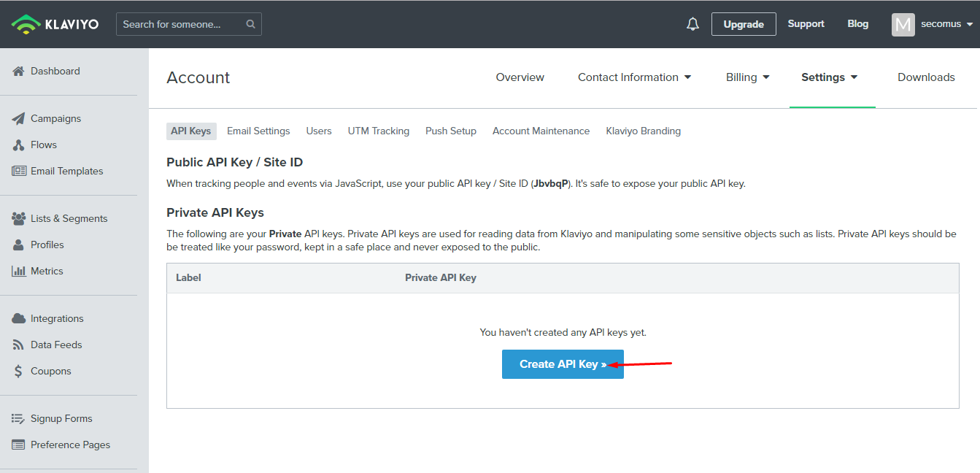
Task: Click the Label column header
Action: point(188,277)
